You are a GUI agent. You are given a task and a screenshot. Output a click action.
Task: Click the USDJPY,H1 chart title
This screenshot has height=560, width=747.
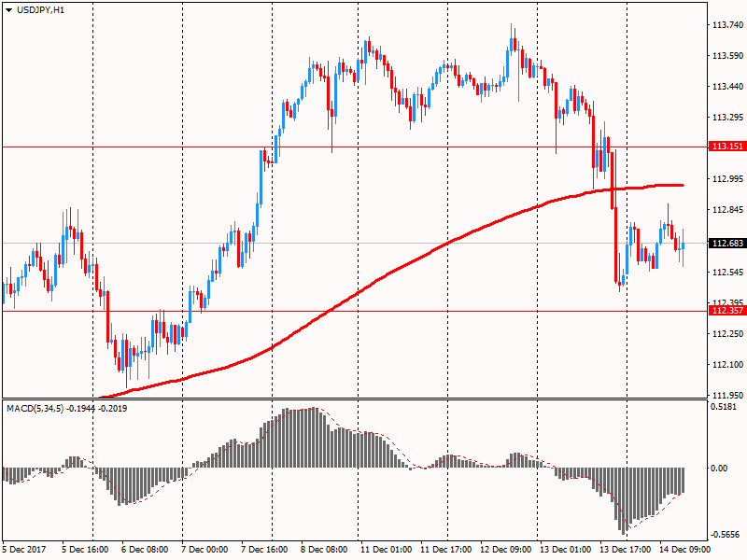(x=40, y=10)
